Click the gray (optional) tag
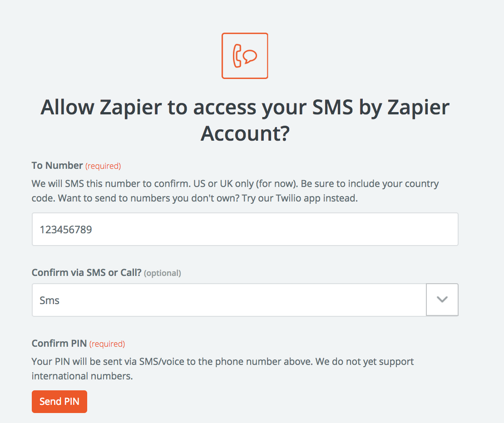 pyautogui.click(x=163, y=273)
